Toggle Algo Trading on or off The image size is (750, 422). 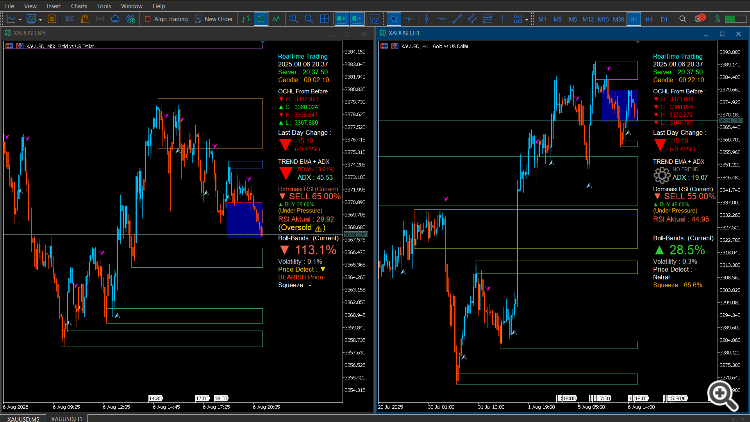point(166,19)
